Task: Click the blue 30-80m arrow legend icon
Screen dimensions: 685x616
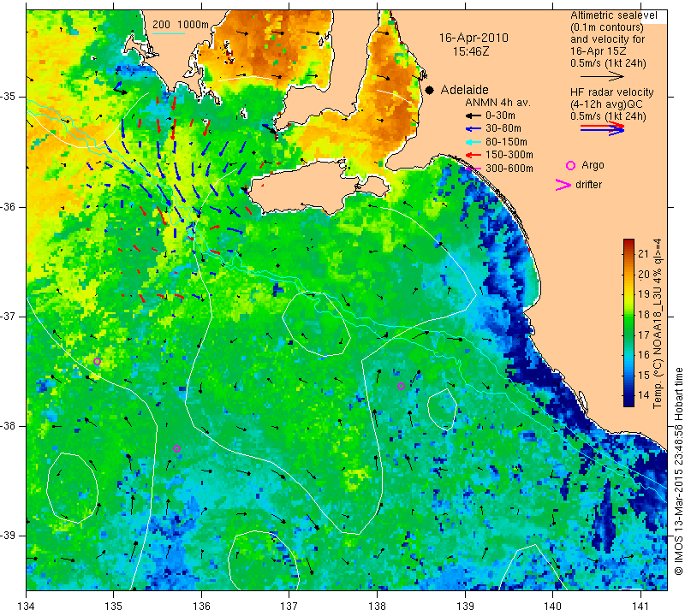Action: pos(474,129)
